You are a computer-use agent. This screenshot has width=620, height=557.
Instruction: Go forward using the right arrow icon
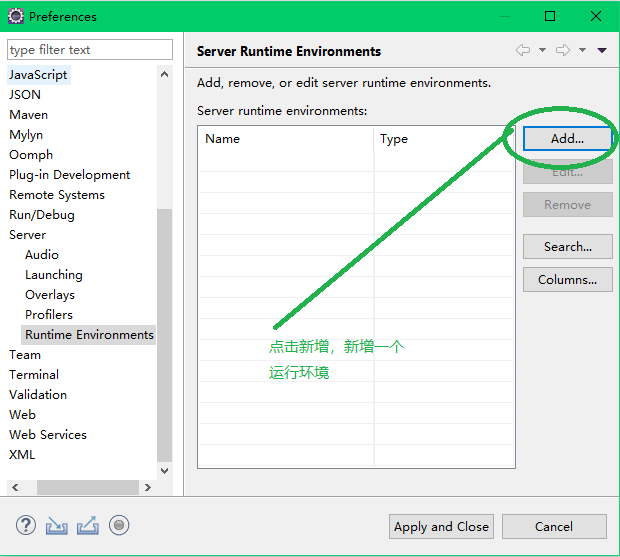coord(563,50)
